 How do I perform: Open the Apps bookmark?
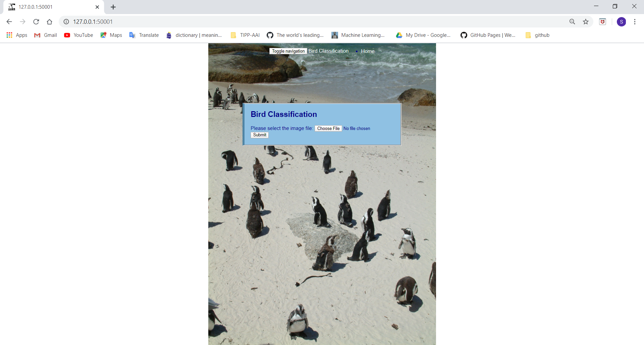click(17, 35)
